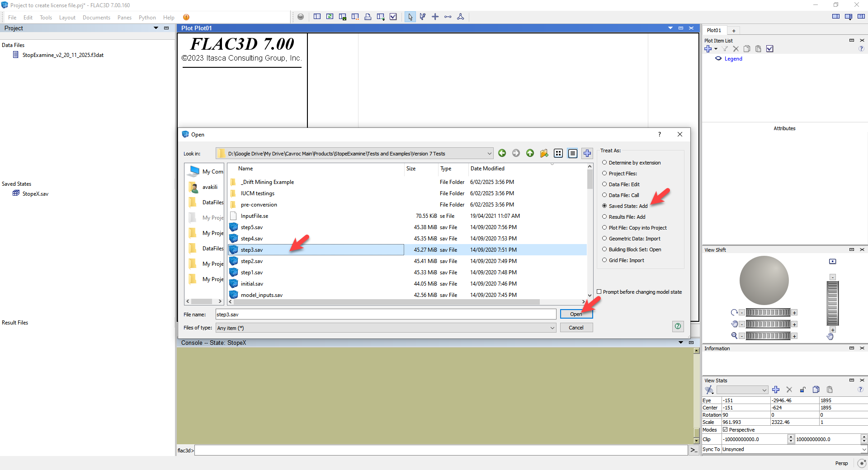Go back with the green left arrow
The image size is (868, 470).
(502, 153)
